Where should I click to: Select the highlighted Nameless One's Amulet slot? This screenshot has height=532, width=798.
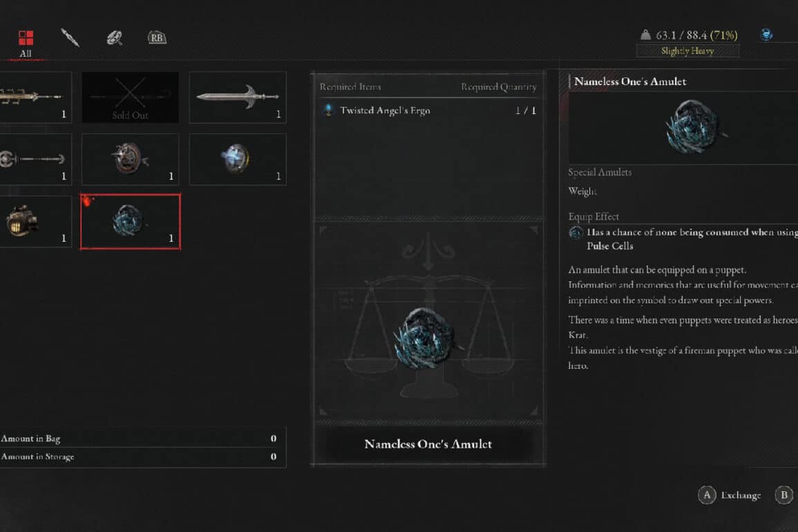pyautogui.click(x=131, y=222)
